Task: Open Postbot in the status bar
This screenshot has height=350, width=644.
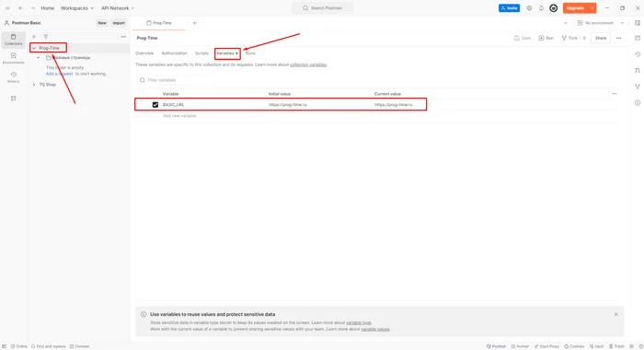Action: [496, 346]
